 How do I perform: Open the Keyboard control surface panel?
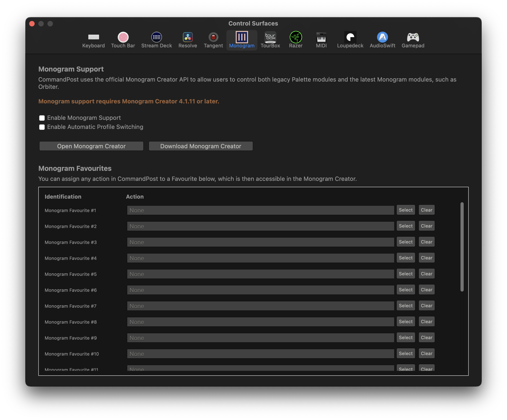[93, 40]
